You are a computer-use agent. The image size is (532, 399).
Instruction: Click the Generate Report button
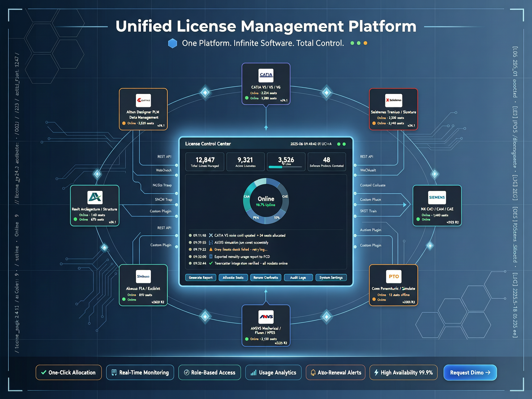(x=201, y=278)
